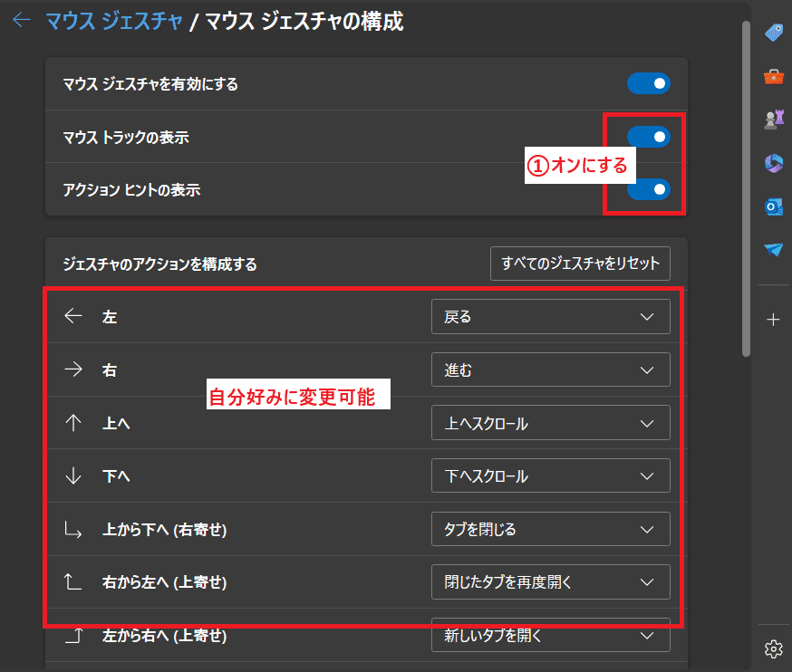Expand the 左 gesture dropdown showing 戻る
This screenshot has height=672, width=792.
pyautogui.click(x=550, y=317)
